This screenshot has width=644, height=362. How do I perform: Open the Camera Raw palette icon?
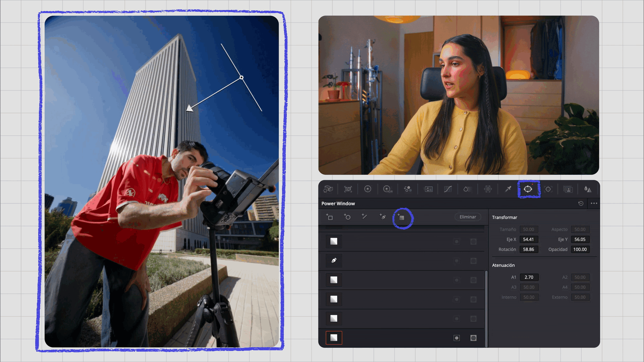328,189
